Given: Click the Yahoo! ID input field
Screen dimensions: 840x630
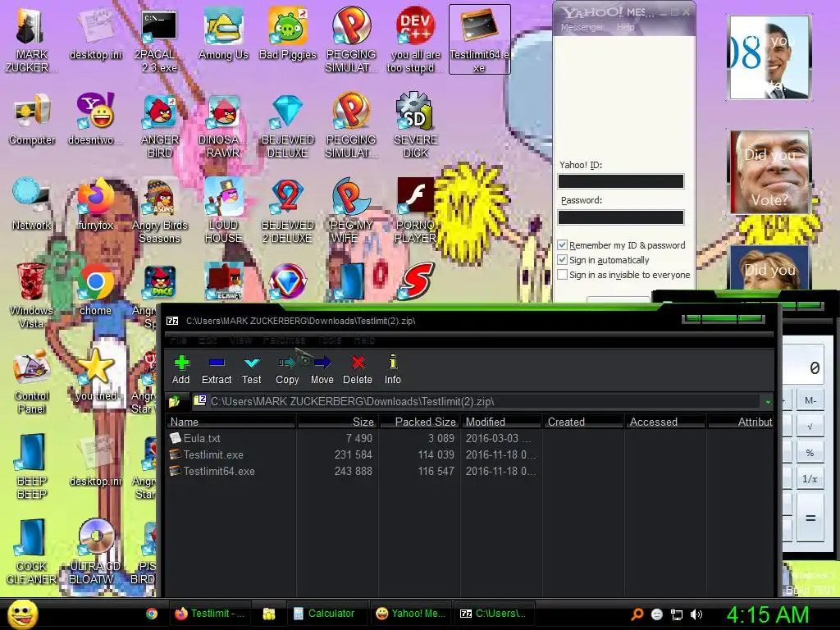Looking at the screenshot, I should tap(621, 181).
